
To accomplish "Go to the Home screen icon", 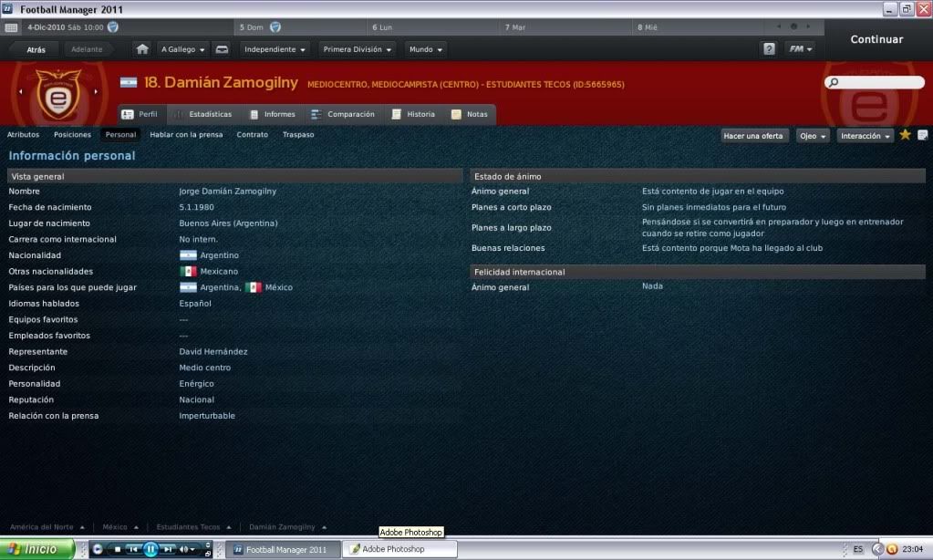I will 142,49.
